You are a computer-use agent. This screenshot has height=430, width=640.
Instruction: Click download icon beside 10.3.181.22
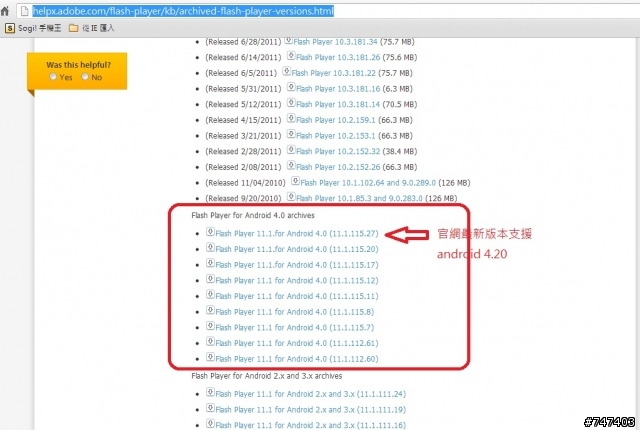(287, 71)
